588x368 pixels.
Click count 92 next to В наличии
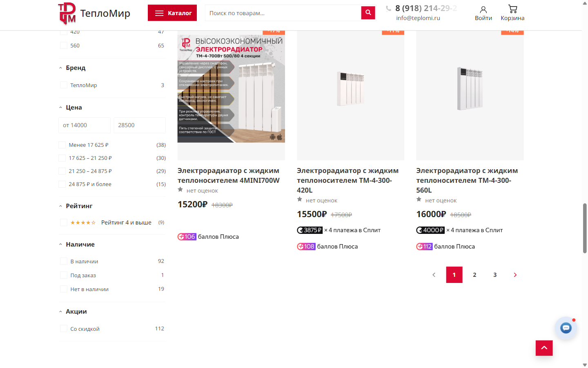(161, 261)
